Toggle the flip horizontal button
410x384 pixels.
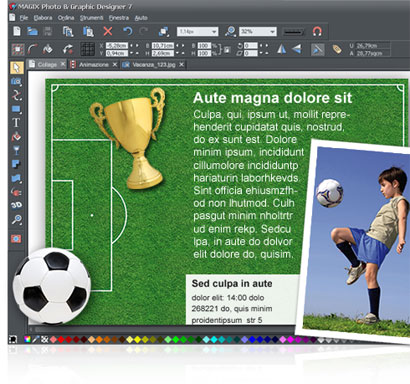tap(282, 49)
